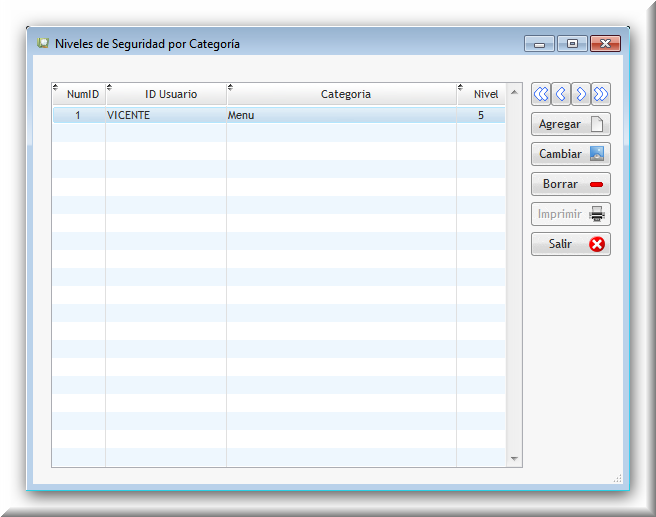This screenshot has height=517, width=656.
Task: Go to the previous record
Action: (561, 94)
